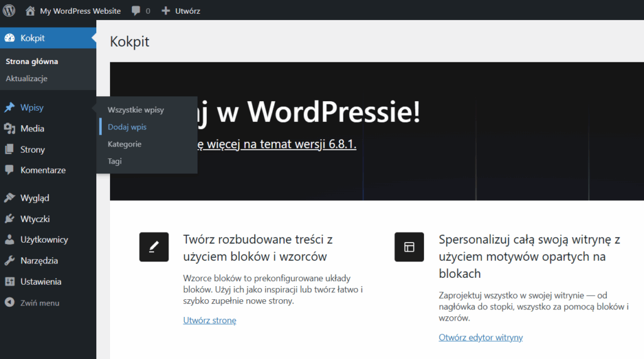This screenshot has width=644, height=359.
Task: Click the Wtyczki plug icon
Action: tap(9, 219)
